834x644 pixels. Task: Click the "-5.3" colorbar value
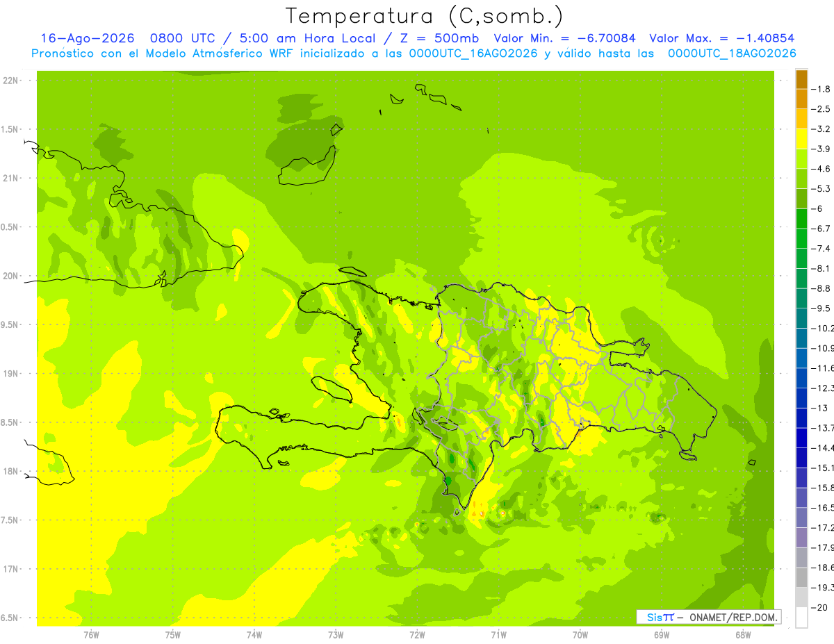point(821,189)
